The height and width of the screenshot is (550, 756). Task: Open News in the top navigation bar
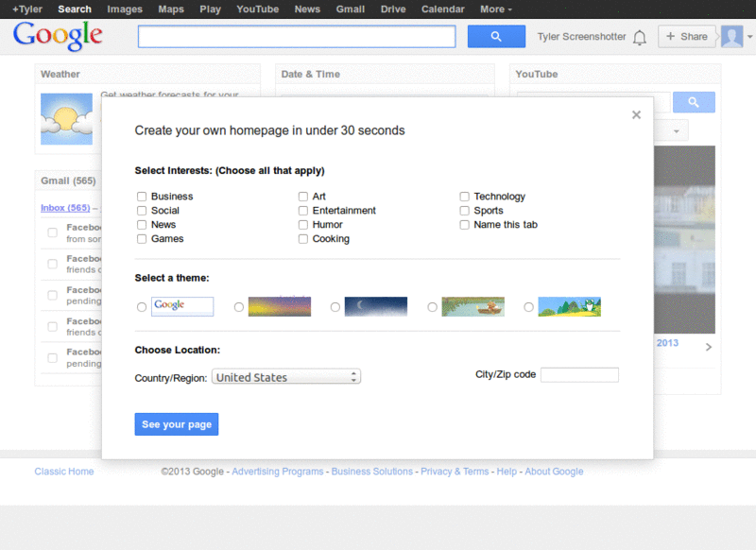[307, 9]
